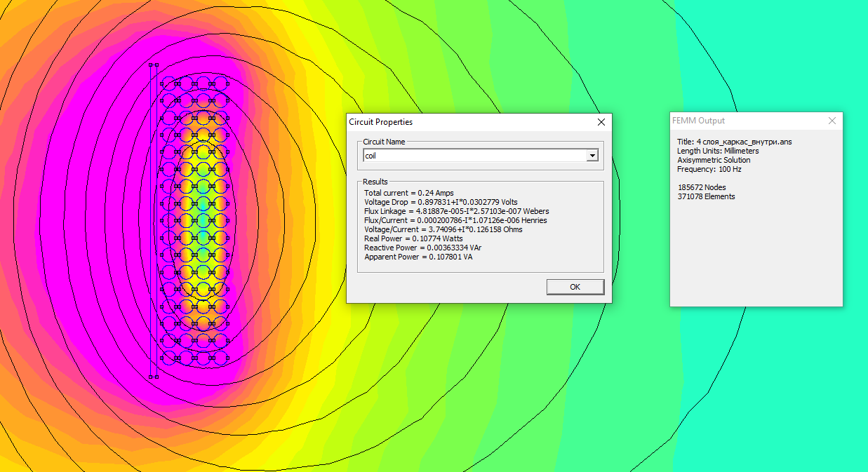Select the FEMM Output title bar
868x472 pixels.
click(x=756, y=121)
